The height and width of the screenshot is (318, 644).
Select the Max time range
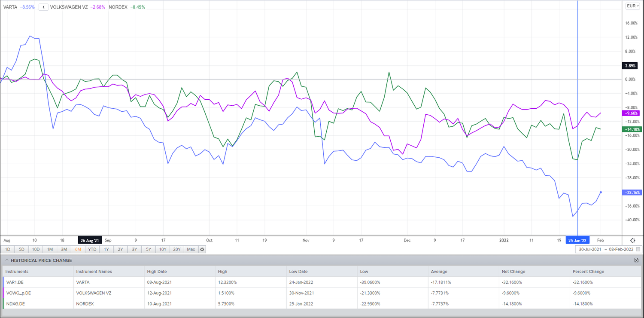pyautogui.click(x=191, y=249)
